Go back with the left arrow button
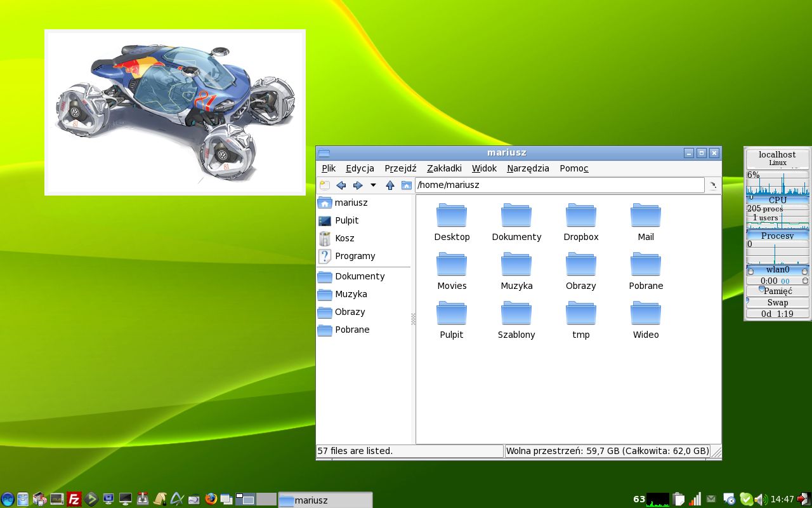Image resolution: width=812 pixels, height=508 pixels. (x=341, y=185)
